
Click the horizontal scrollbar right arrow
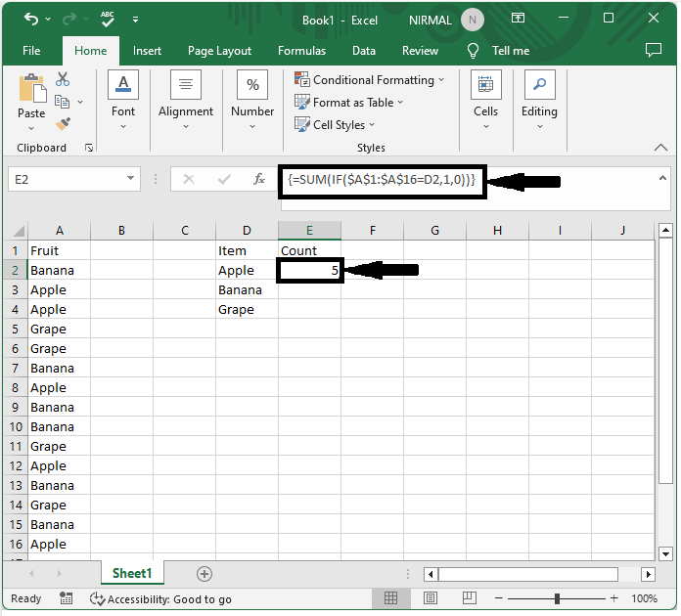pyautogui.click(x=648, y=574)
